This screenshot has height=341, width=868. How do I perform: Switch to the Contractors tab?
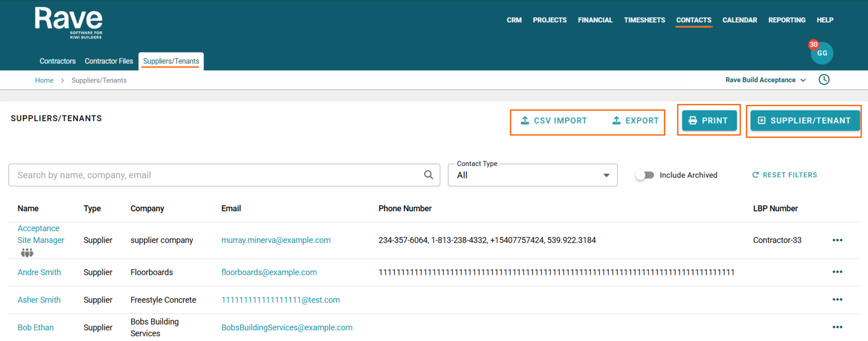click(x=58, y=61)
